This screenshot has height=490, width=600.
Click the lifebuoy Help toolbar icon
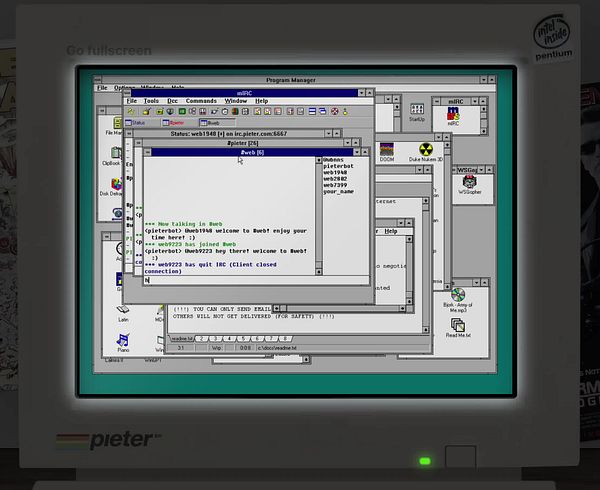point(334,112)
